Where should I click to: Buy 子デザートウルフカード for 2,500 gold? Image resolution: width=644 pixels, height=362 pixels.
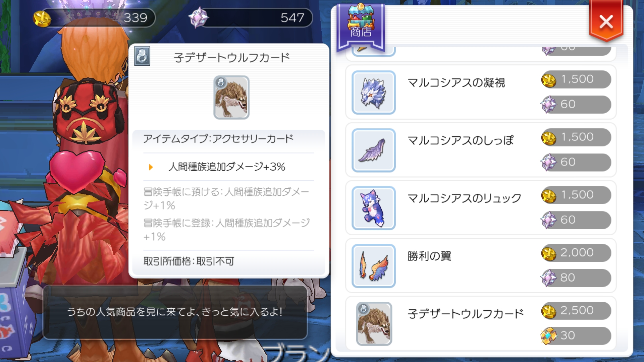click(x=576, y=311)
